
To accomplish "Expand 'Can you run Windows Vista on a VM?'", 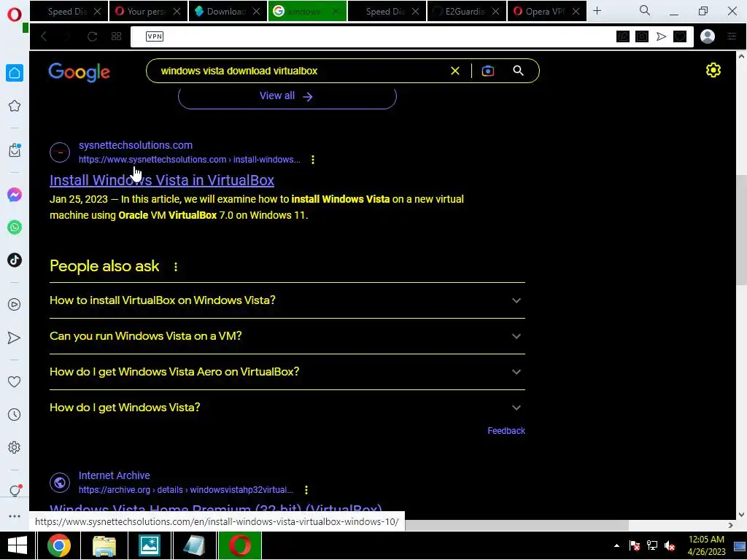I will pos(287,336).
